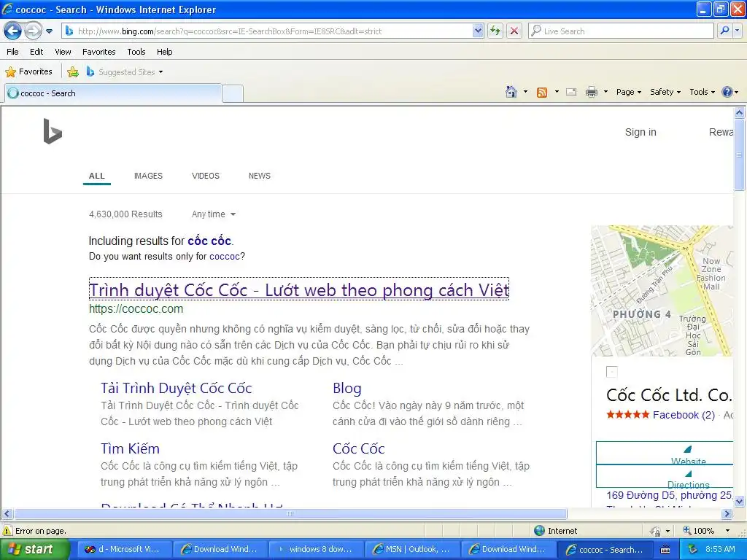Open the Blog sublink
The height and width of the screenshot is (560, 747).
(x=347, y=388)
